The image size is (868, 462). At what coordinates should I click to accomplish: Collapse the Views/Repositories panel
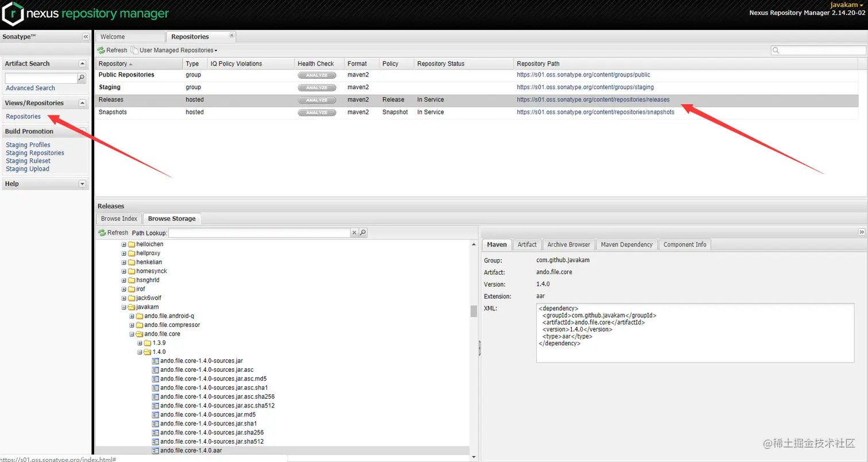tap(82, 103)
